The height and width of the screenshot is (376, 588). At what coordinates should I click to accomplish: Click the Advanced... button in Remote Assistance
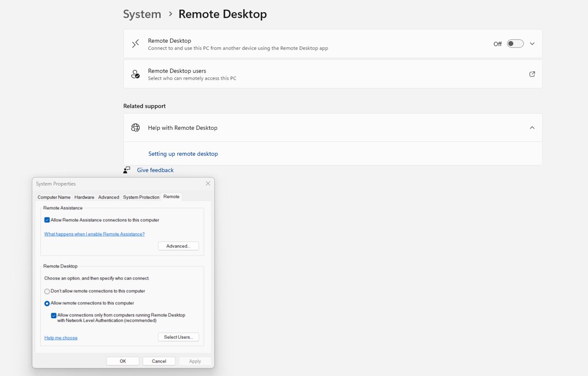click(x=178, y=246)
